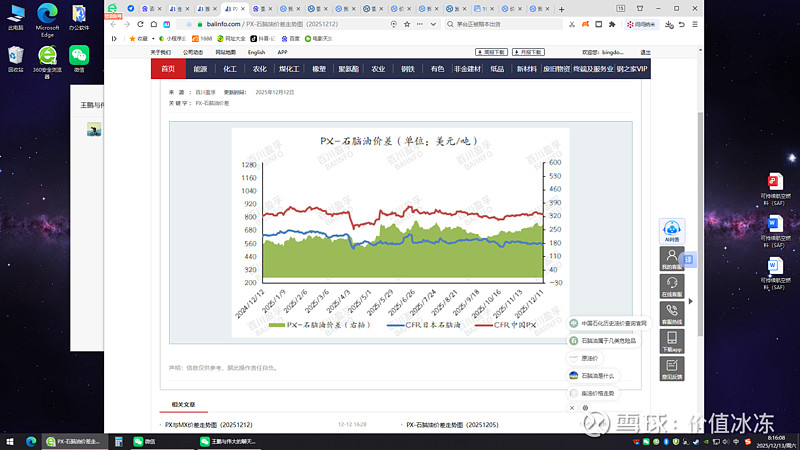Open related article PX-石脑油价差走势图 (20251205)

[x=449, y=425]
